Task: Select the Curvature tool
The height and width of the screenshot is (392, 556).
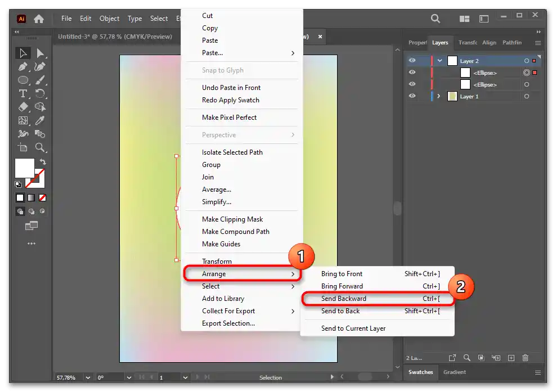Action: pos(40,66)
